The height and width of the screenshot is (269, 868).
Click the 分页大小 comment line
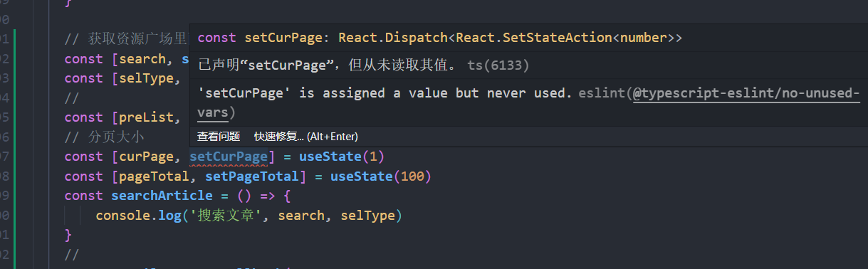pos(104,137)
